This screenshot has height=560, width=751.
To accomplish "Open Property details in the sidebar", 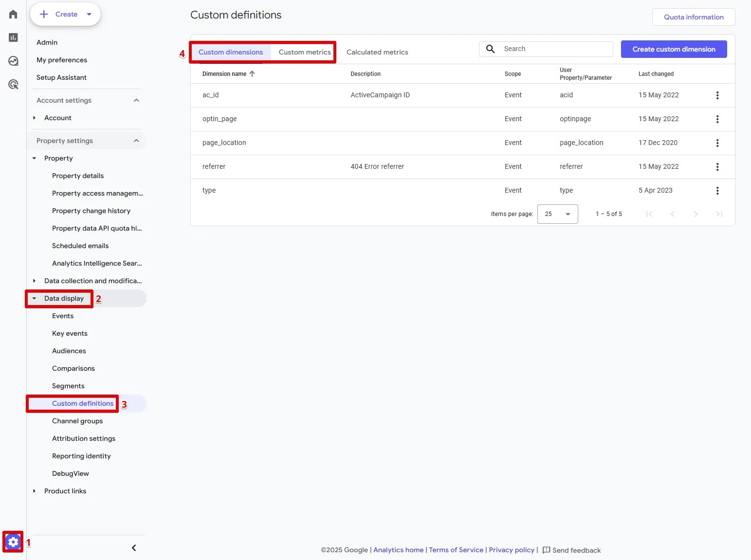I will [x=78, y=176].
